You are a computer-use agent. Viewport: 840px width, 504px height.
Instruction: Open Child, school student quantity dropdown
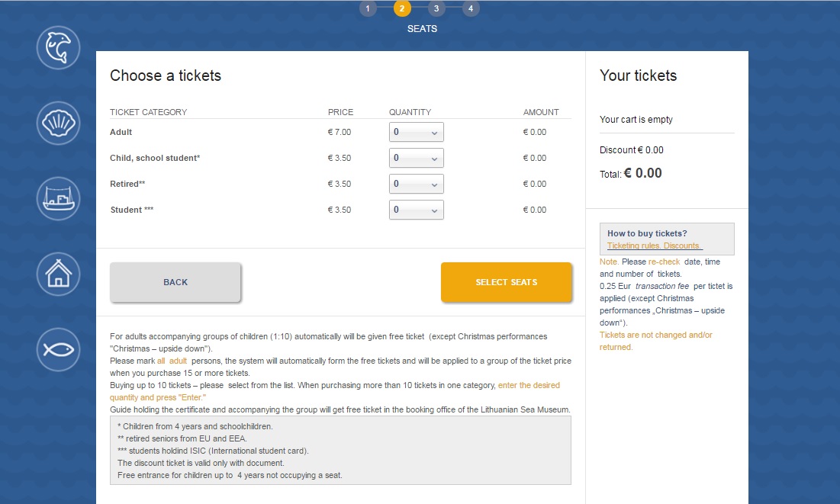coord(417,158)
